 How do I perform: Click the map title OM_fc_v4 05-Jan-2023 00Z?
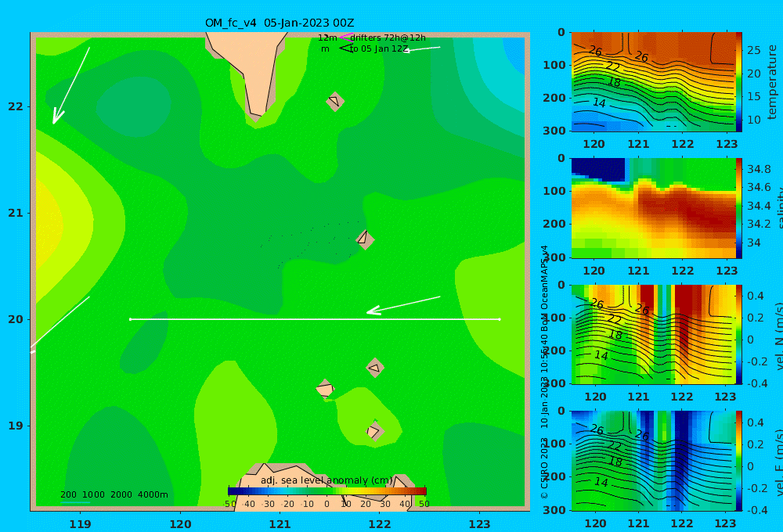pos(280,23)
